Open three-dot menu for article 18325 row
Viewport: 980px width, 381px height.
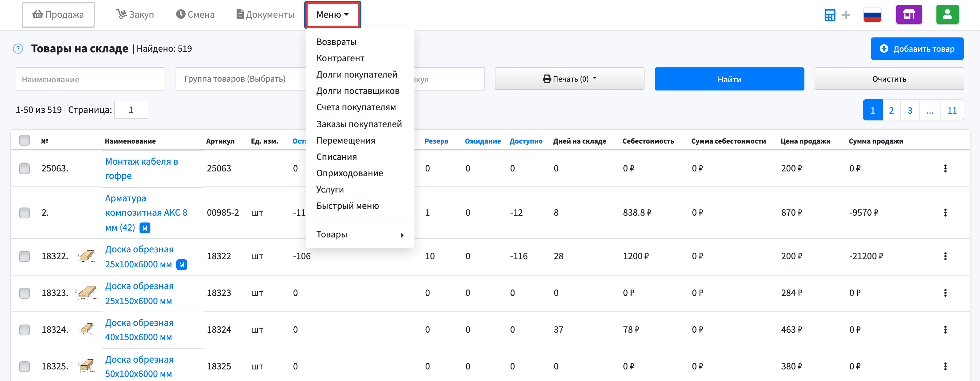(x=945, y=366)
